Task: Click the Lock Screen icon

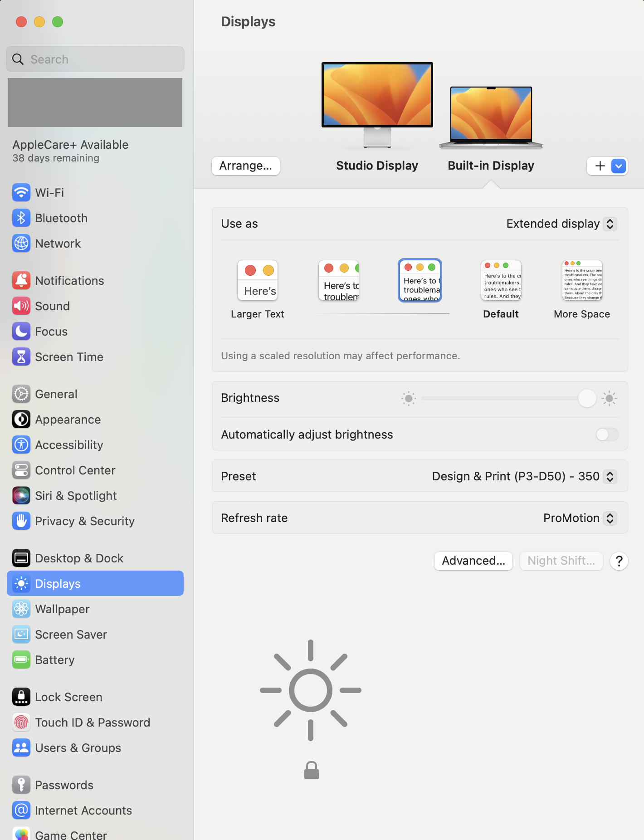Action: pyautogui.click(x=21, y=697)
